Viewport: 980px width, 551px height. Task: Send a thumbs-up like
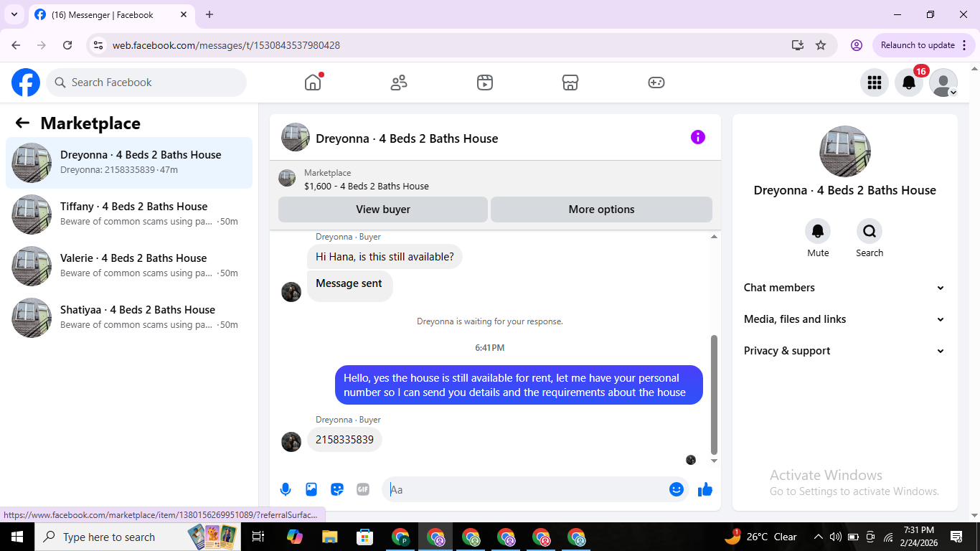705,489
